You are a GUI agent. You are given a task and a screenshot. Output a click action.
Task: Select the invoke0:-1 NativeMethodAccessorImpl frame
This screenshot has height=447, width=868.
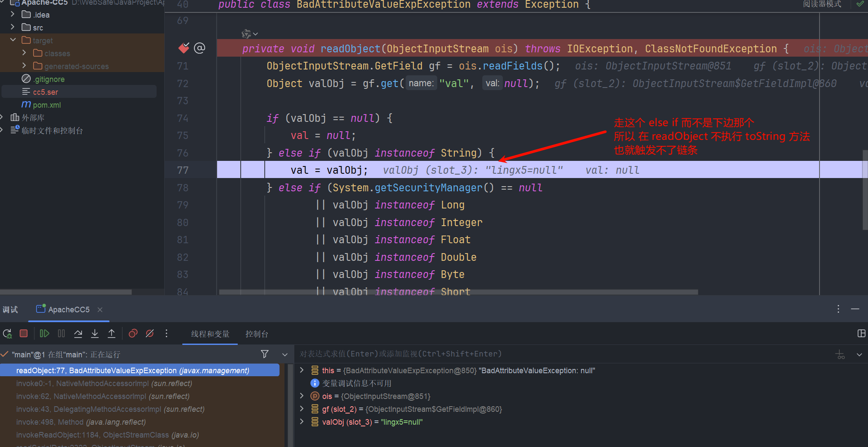(x=140, y=383)
